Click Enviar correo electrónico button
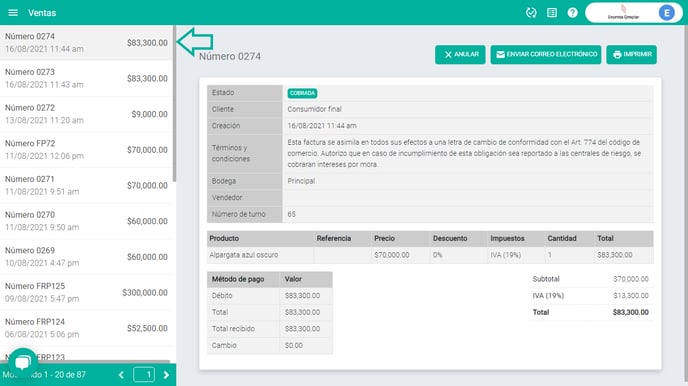The height and width of the screenshot is (386, 688). [546, 54]
